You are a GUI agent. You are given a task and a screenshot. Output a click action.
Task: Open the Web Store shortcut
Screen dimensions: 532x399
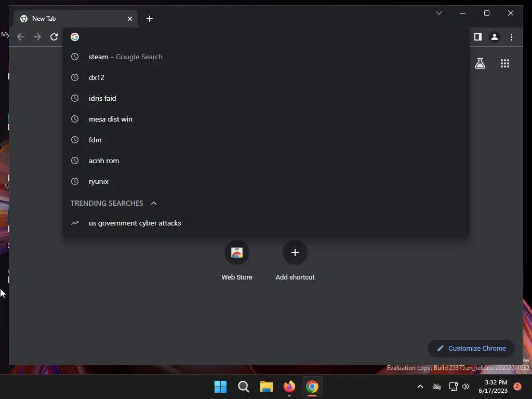point(237,260)
